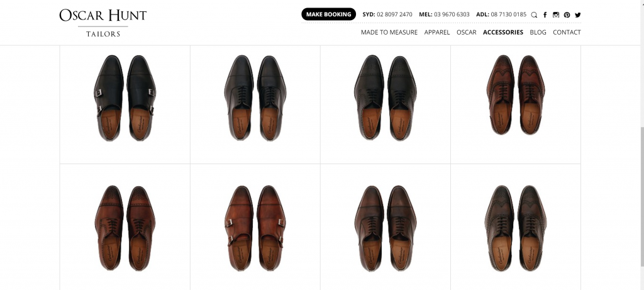Visit the Facebook page icon
Viewport: 644px width, 290px height.
[x=545, y=14]
